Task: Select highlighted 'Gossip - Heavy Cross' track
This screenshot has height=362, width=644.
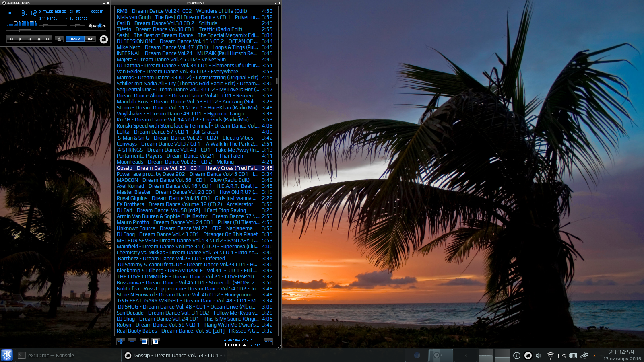Action: click(194, 168)
